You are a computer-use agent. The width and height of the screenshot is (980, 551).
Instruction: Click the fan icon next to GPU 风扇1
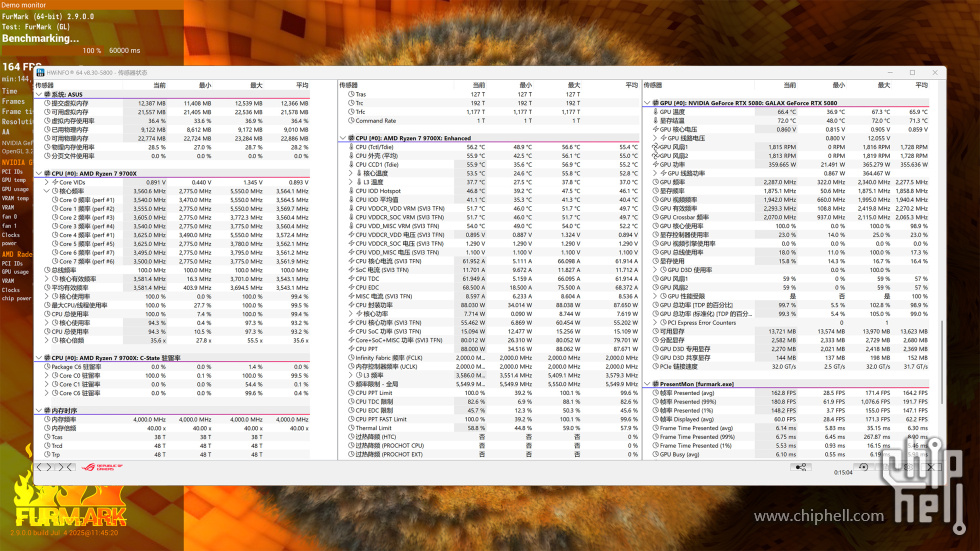pos(653,147)
